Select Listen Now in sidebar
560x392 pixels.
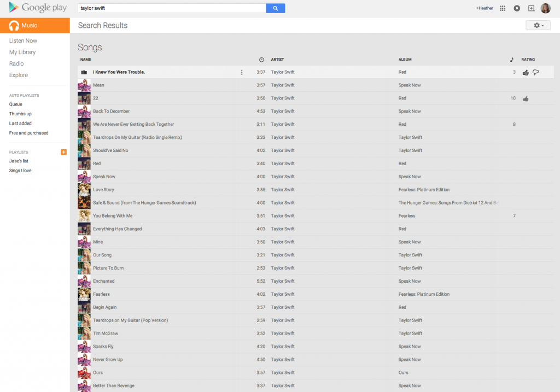pyautogui.click(x=23, y=41)
